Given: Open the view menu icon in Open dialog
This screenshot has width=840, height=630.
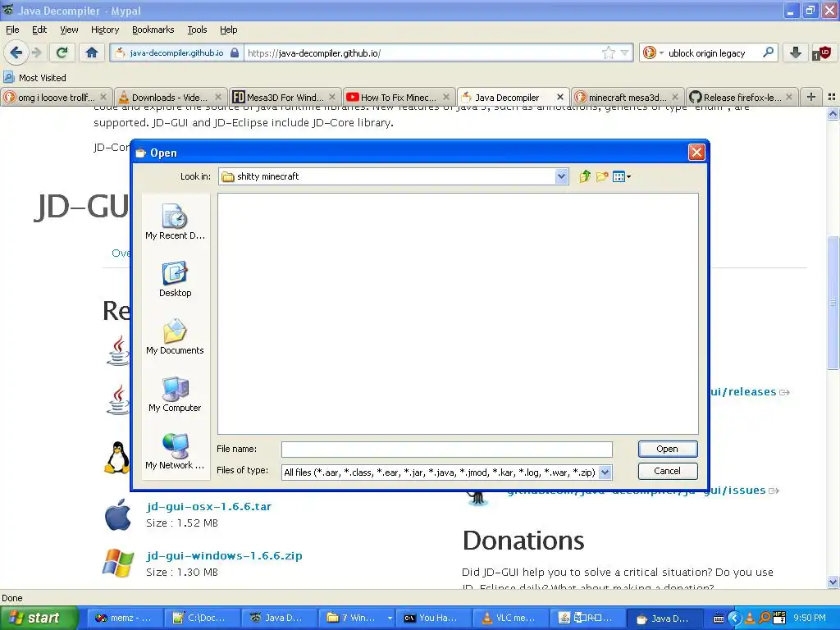Looking at the screenshot, I should pyautogui.click(x=622, y=176).
